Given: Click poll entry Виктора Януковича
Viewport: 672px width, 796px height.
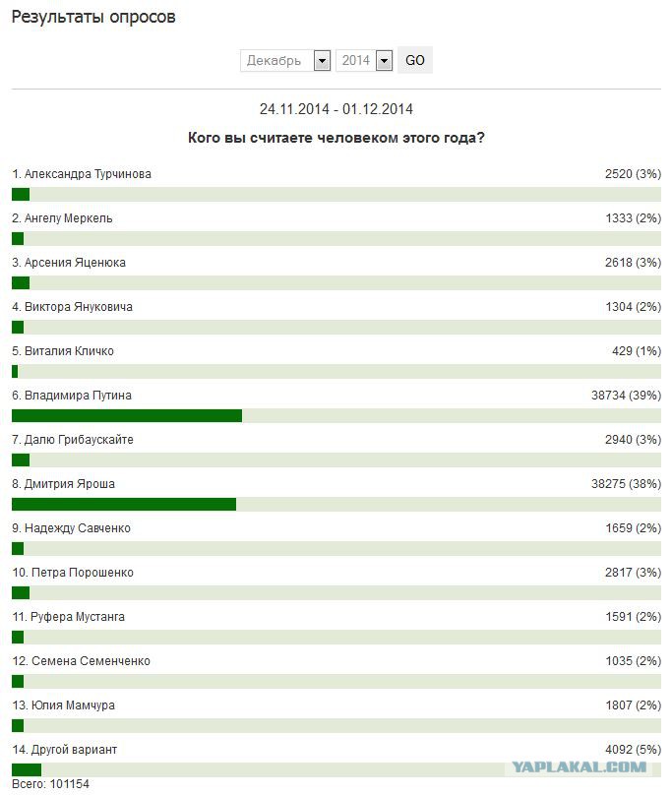Looking at the screenshot, I should click(72, 307).
